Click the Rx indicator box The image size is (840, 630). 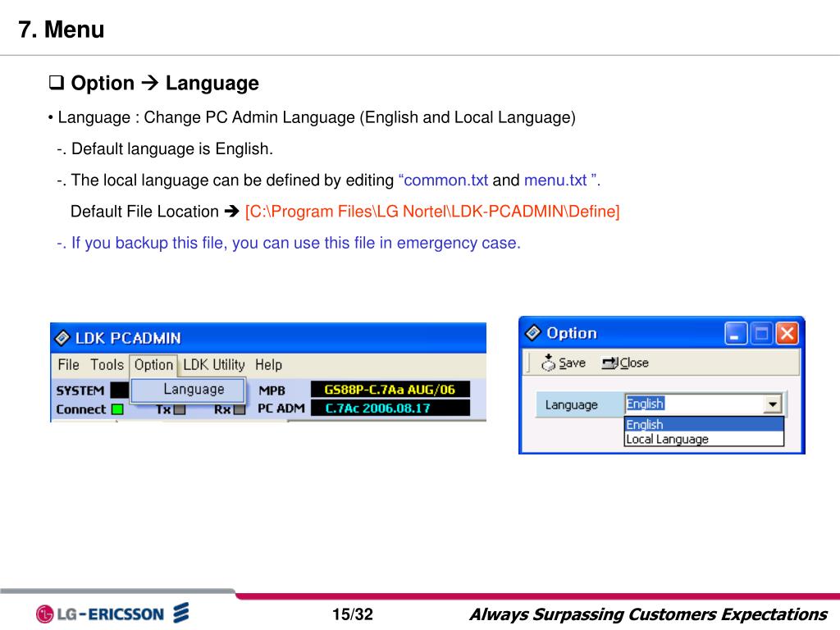pyautogui.click(x=240, y=410)
